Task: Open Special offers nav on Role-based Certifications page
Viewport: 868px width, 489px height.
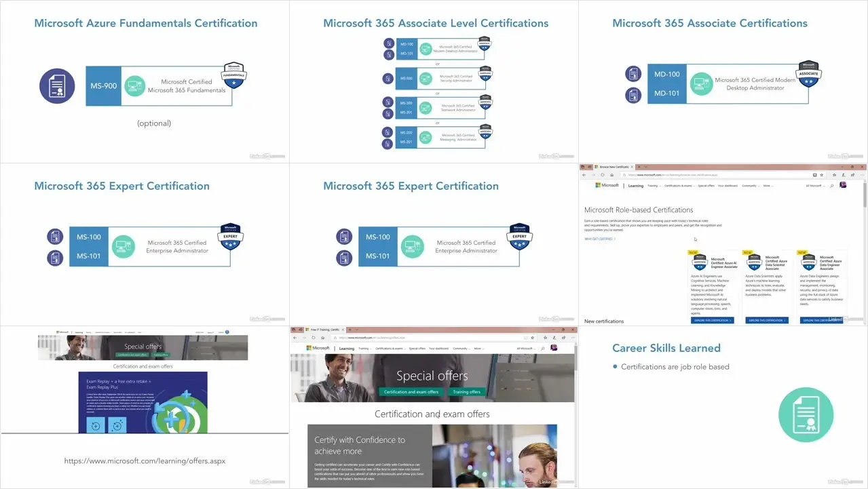Action: (x=706, y=186)
